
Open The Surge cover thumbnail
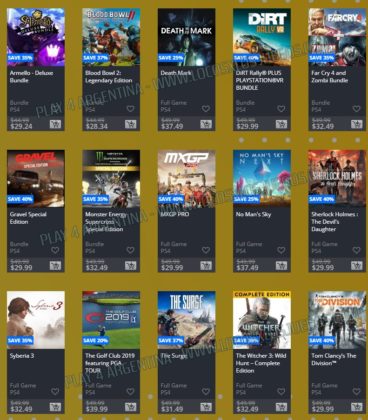186,320
